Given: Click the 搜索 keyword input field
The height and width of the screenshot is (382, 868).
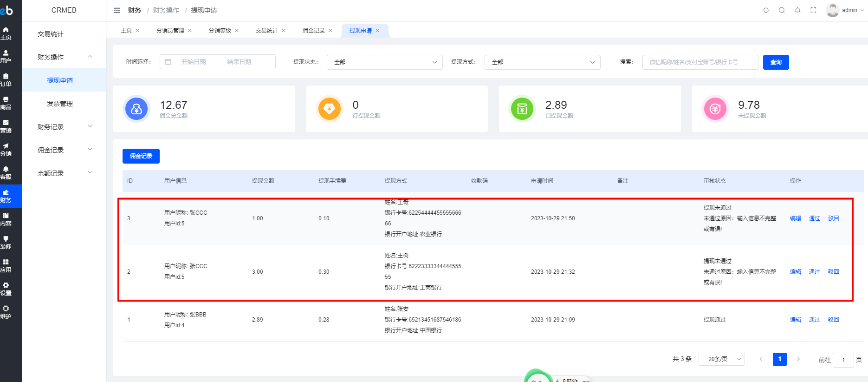Looking at the screenshot, I should pos(700,62).
